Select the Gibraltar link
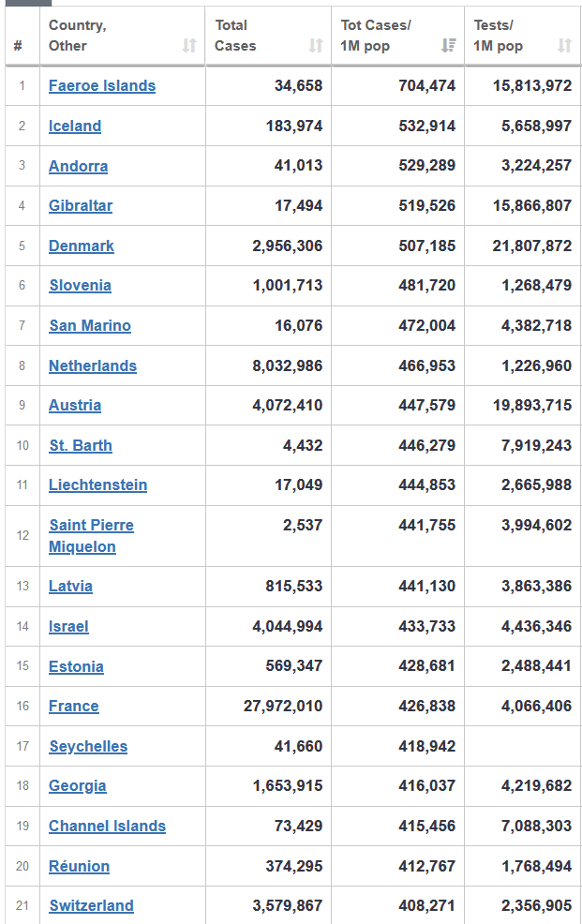This screenshot has width=582, height=924. [81, 206]
